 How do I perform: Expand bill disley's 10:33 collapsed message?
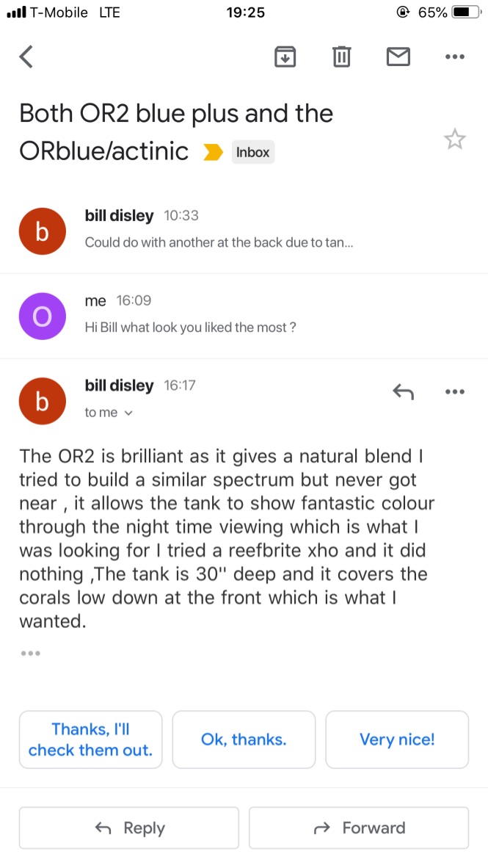point(244,231)
